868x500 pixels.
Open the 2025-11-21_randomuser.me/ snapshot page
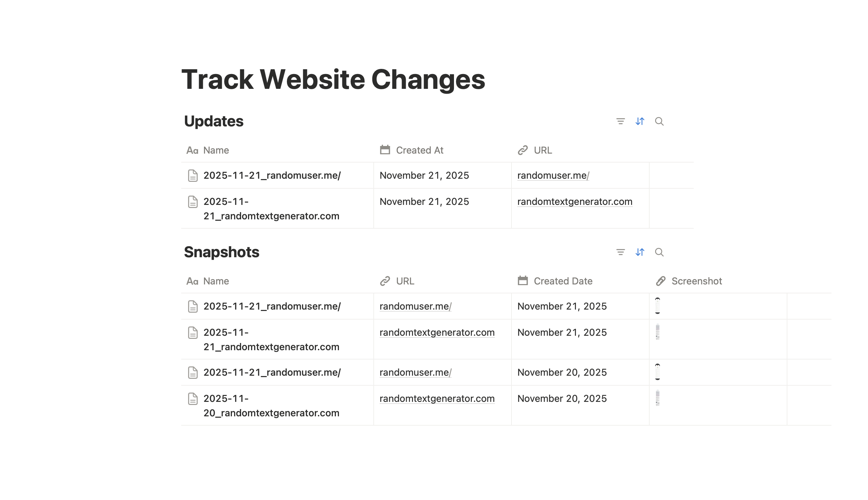(271, 306)
